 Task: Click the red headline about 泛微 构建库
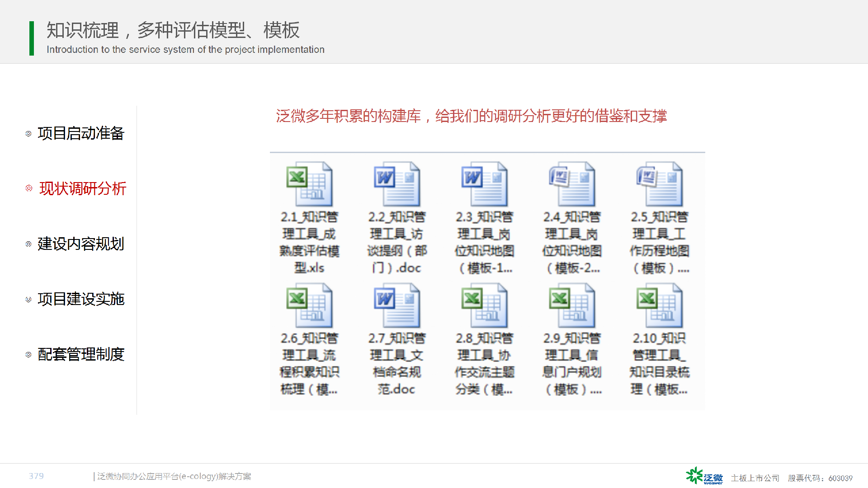coord(471,116)
